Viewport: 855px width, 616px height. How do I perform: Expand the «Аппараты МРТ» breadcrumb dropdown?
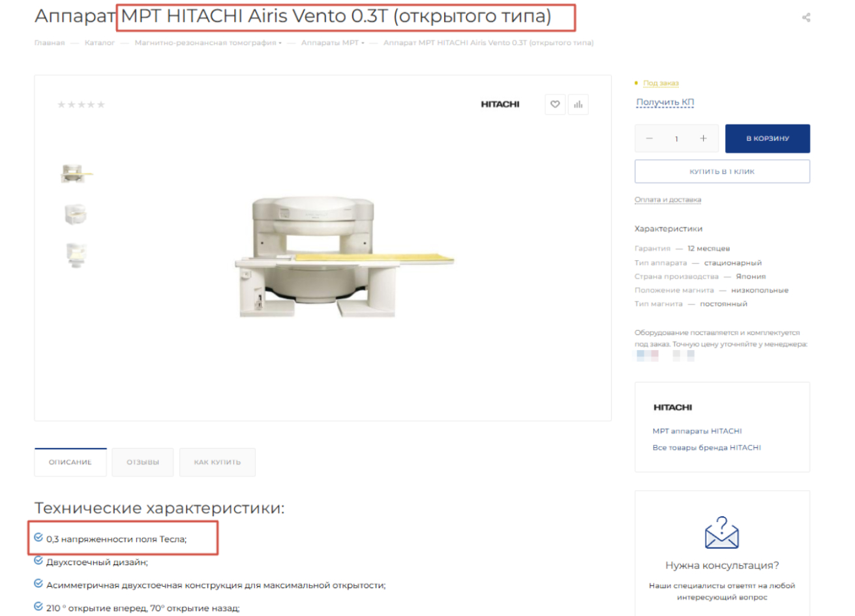(x=333, y=43)
